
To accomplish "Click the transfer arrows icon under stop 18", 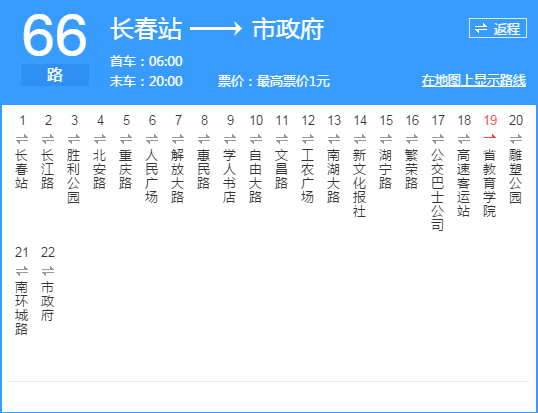I will pos(464,139).
